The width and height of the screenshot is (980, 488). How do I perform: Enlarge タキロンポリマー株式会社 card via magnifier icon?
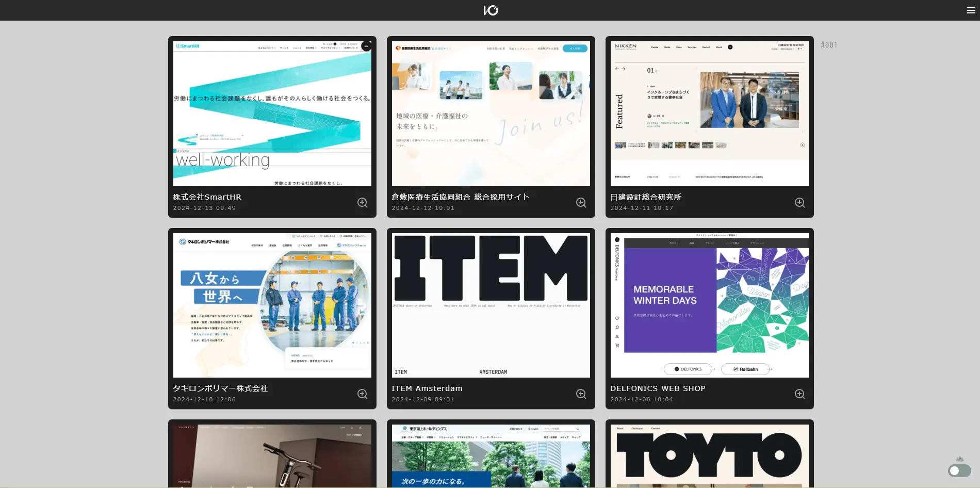(363, 394)
